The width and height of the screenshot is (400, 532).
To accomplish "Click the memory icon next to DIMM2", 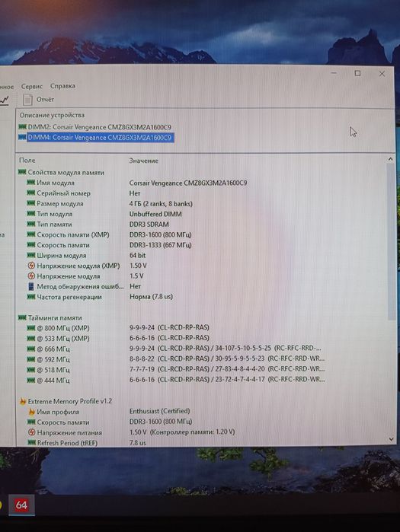I will (x=22, y=127).
